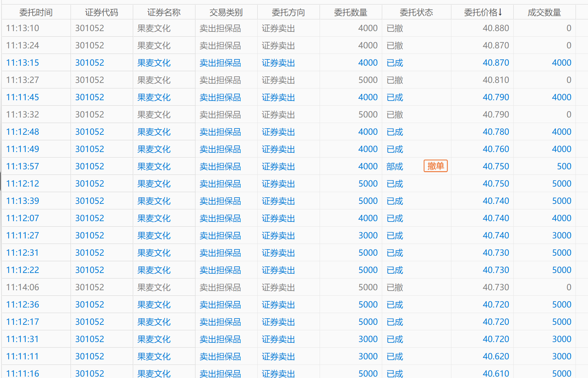
Task: Click 果麦文化 in the 11:11:45 row
Action: pos(154,97)
